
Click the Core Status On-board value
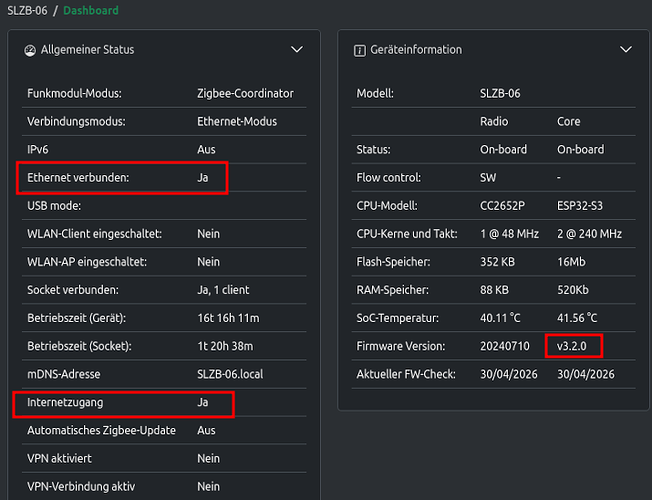point(580,149)
